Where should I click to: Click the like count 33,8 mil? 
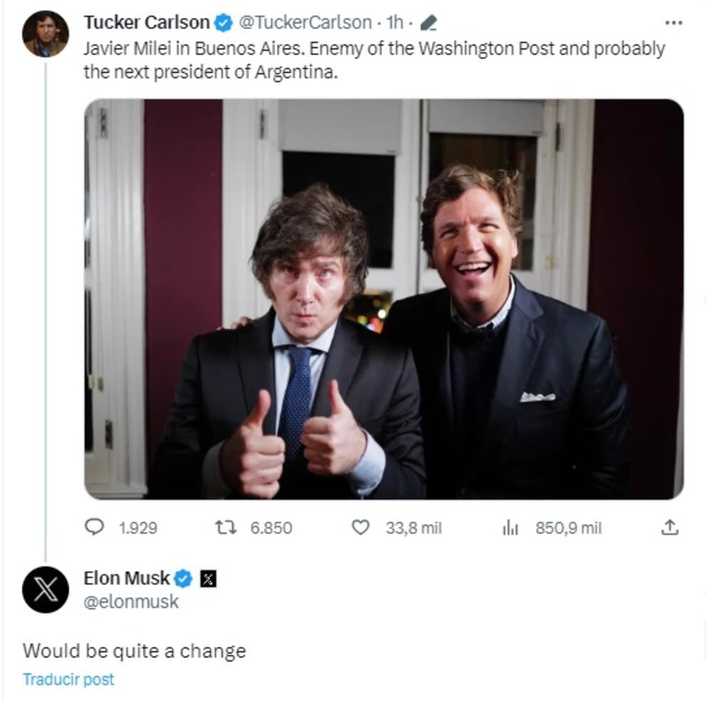click(413, 528)
